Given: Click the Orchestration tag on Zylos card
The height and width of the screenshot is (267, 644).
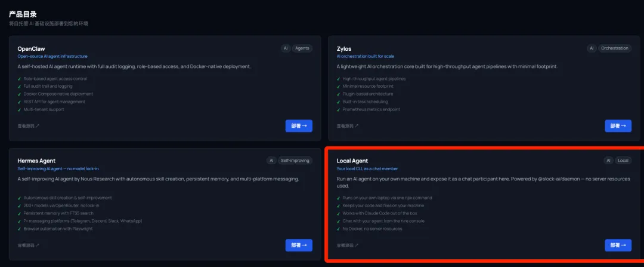Looking at the screenshot, I should (614, 48).
